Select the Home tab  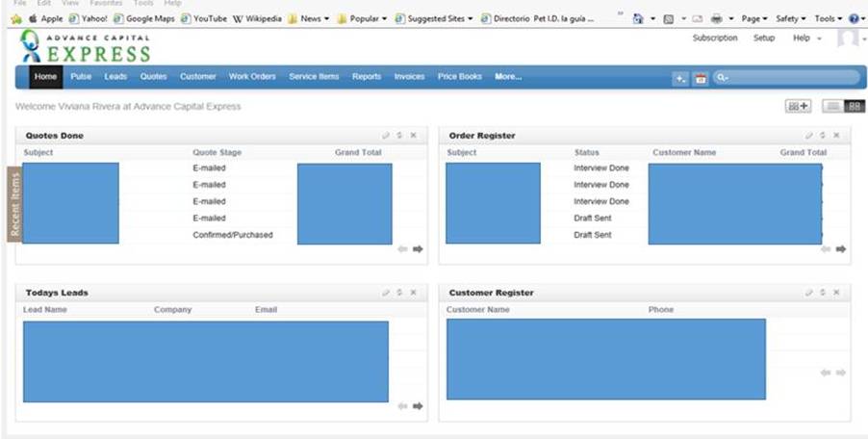pos(45,77)
